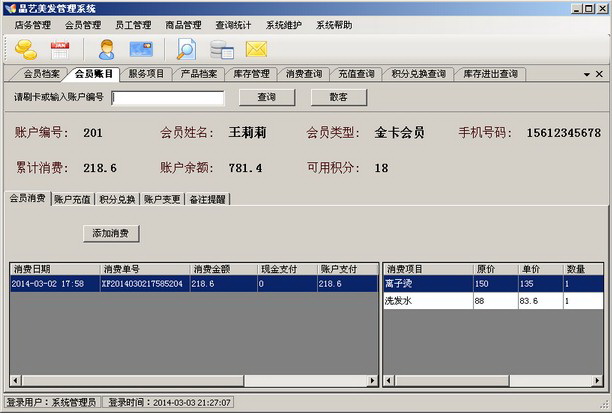Select the 离子烫 item row

click(x=493, y=284)
